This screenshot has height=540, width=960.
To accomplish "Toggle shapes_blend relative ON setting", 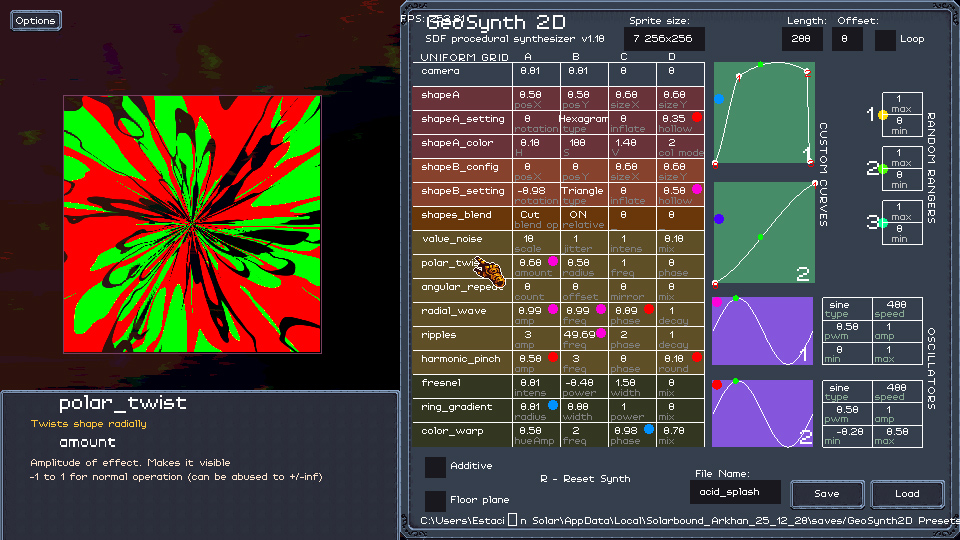I will pos(584,219).
